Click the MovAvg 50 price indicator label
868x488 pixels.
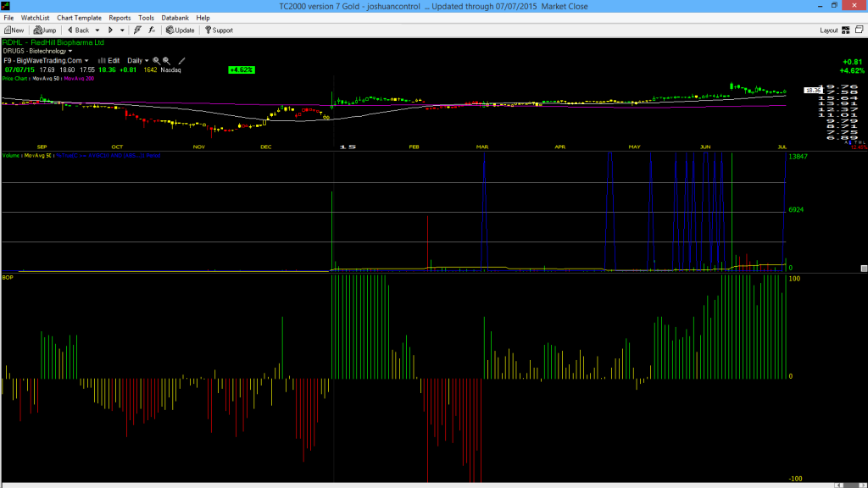[46, 79]
